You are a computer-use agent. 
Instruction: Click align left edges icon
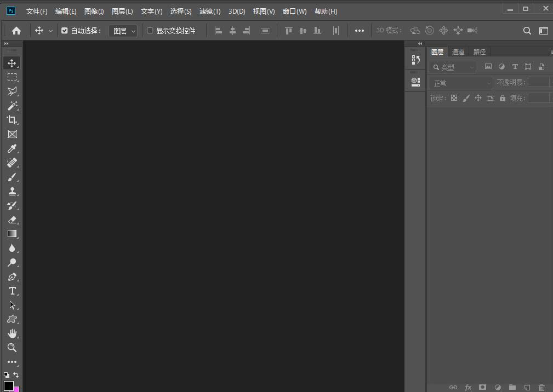pos(218,31)
